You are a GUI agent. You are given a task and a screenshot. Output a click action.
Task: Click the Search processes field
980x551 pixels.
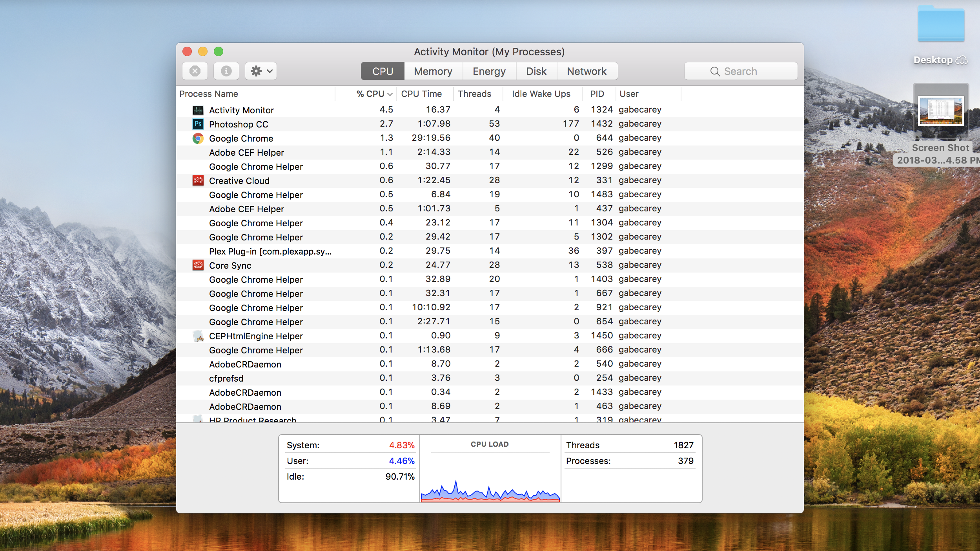click(741, 71)
